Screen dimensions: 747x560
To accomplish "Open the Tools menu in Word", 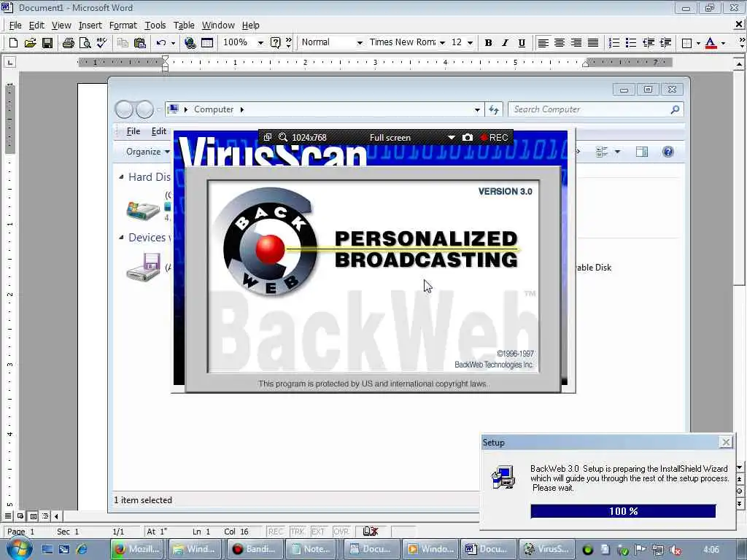I will (x=155, y=26).
